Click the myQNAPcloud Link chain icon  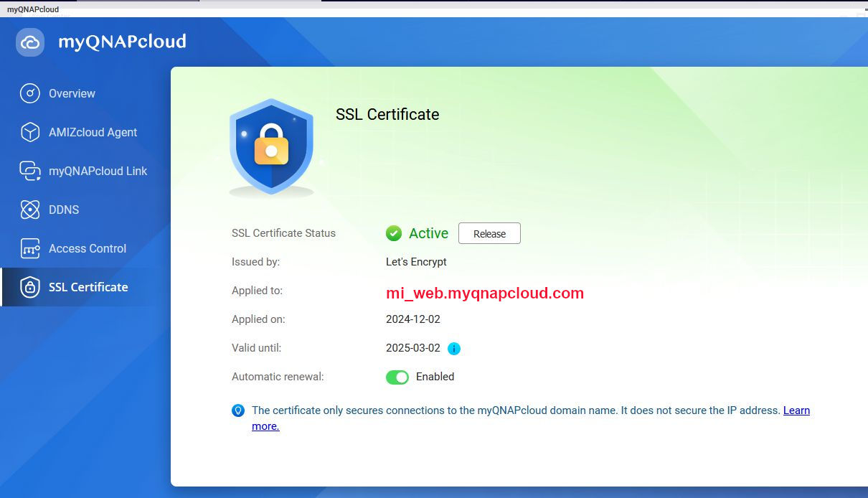(x=29, y=171)
